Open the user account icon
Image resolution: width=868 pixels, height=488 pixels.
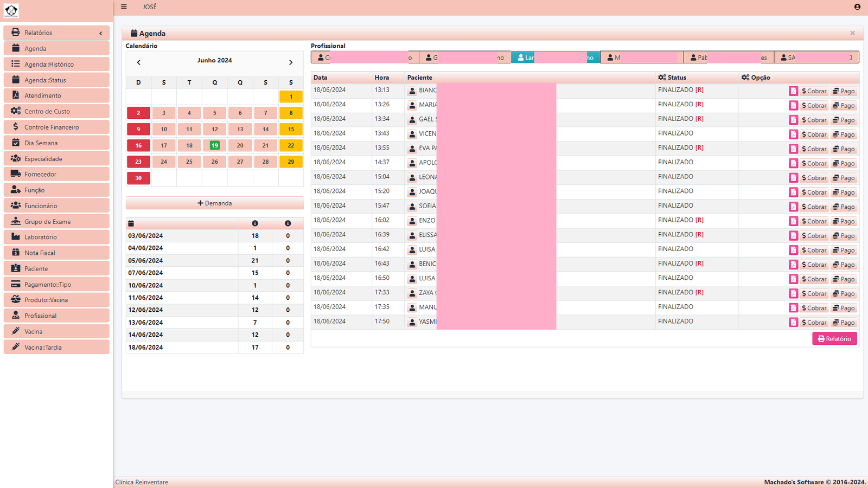click(x=857, y=7)
